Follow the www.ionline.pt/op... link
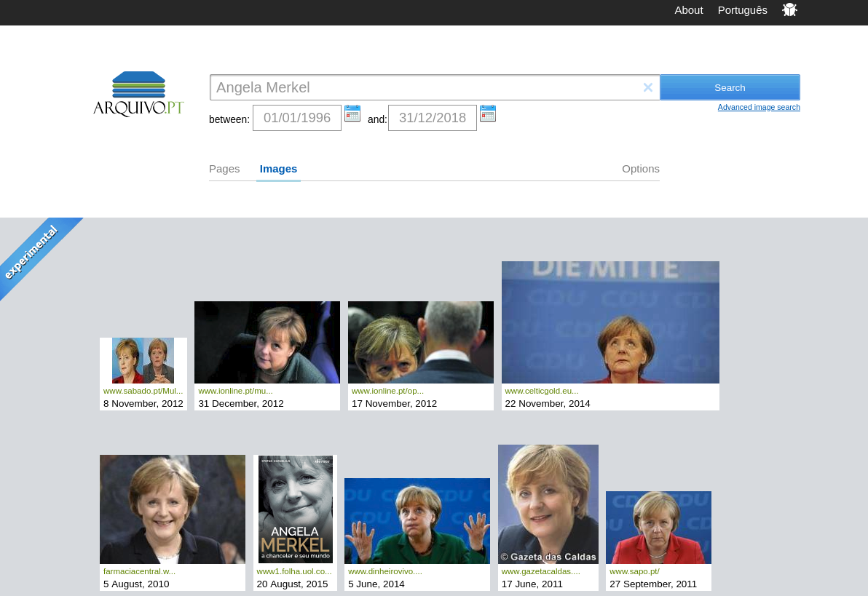The height and width of the screenshot is (596, 868). pos(387,391)
